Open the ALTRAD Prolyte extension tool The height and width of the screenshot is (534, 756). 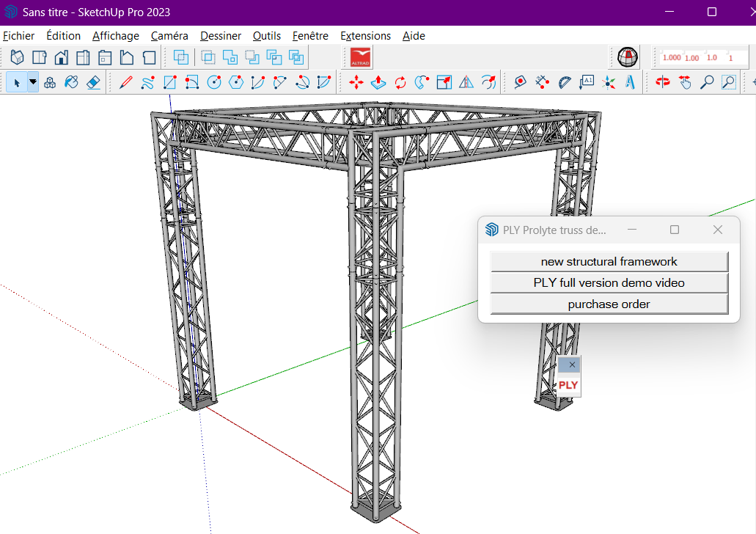pos(360,56)
